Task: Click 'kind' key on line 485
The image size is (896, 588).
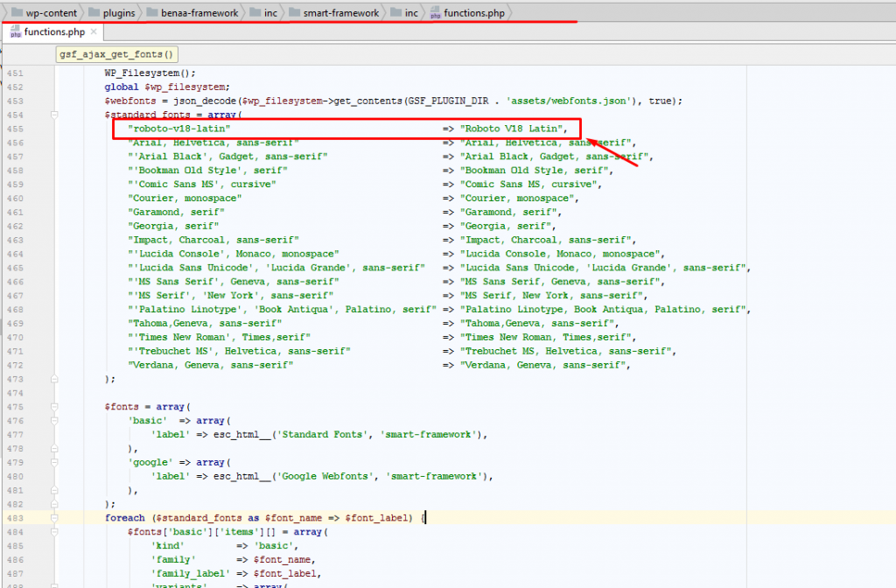Action: click(x=167, y=546)
